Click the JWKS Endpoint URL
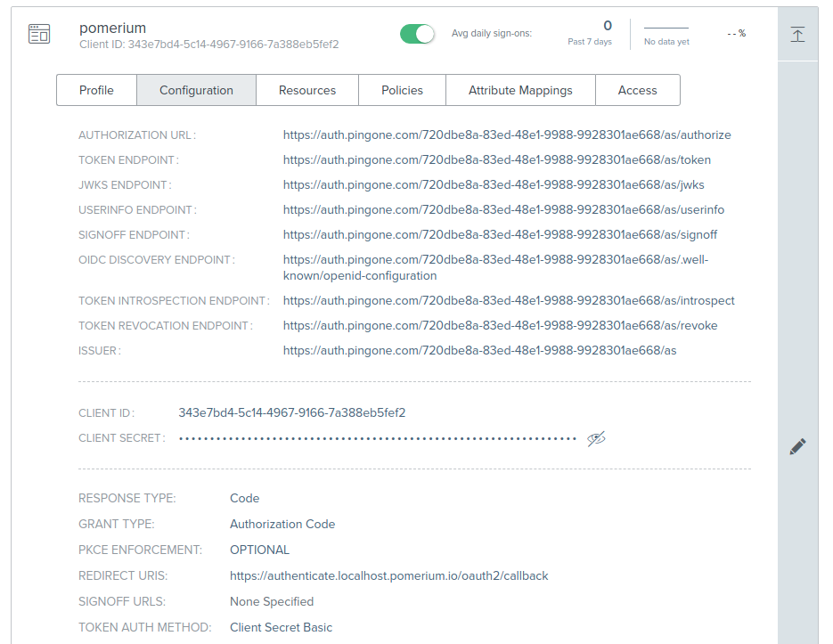This screenshot has width=833, height=644. [494, 185]
